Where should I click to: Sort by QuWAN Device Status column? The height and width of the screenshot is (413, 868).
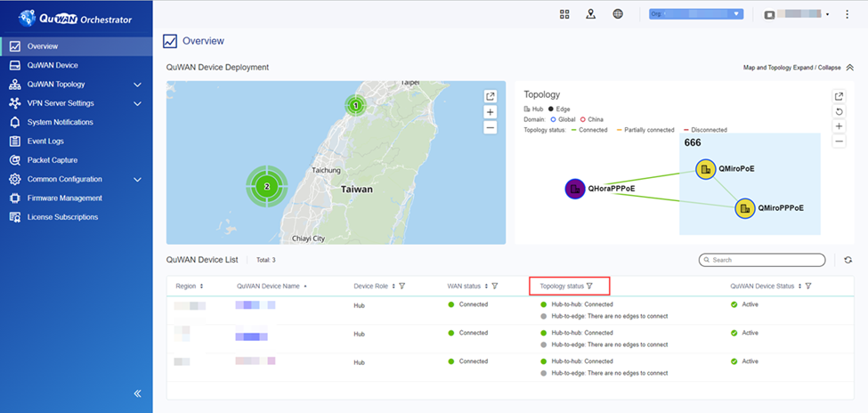799,287
